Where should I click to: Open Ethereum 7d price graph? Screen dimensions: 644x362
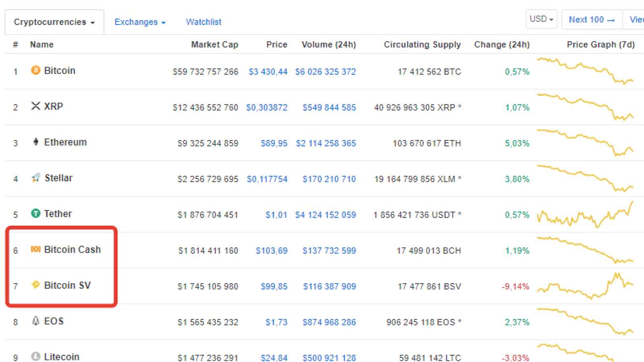click(x=585, y=142)
